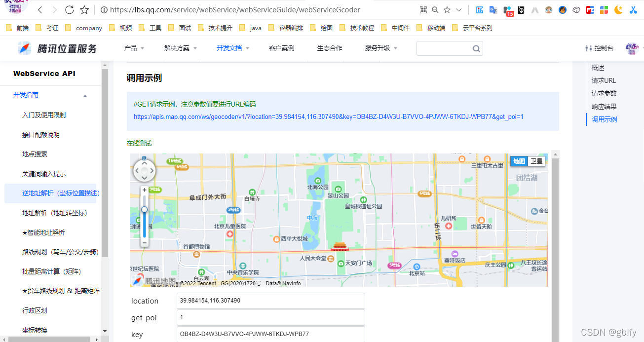
Task: Open the 产品 dropdown menu
Action: 134,48
